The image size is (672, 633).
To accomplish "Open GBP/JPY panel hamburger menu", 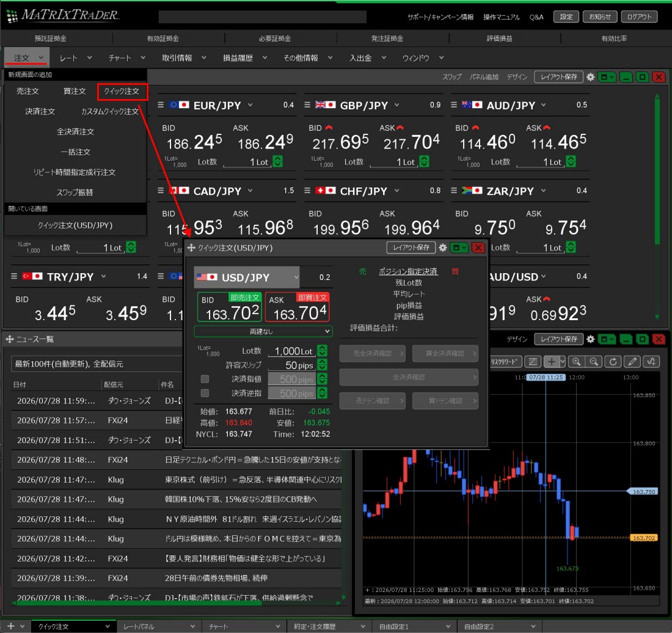I will 307,105.
